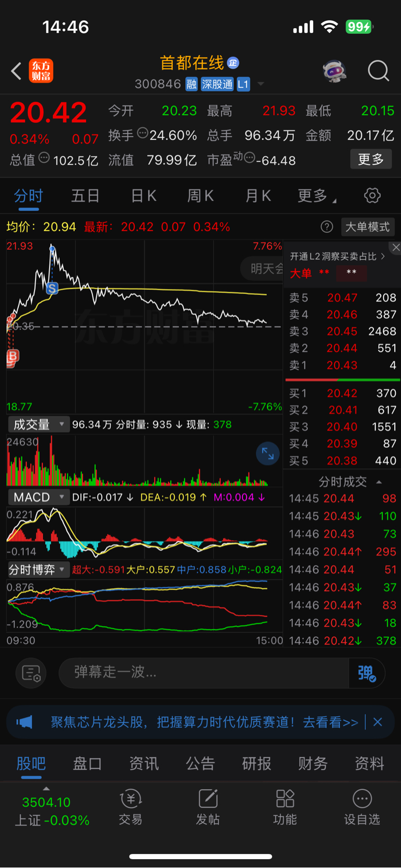Tap the 深股通 badge
401x868 pixels.
(217, 84)
